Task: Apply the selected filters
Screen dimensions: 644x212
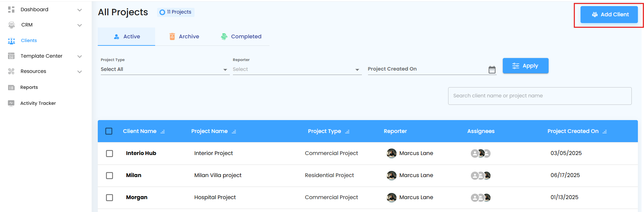Action: 525,66
